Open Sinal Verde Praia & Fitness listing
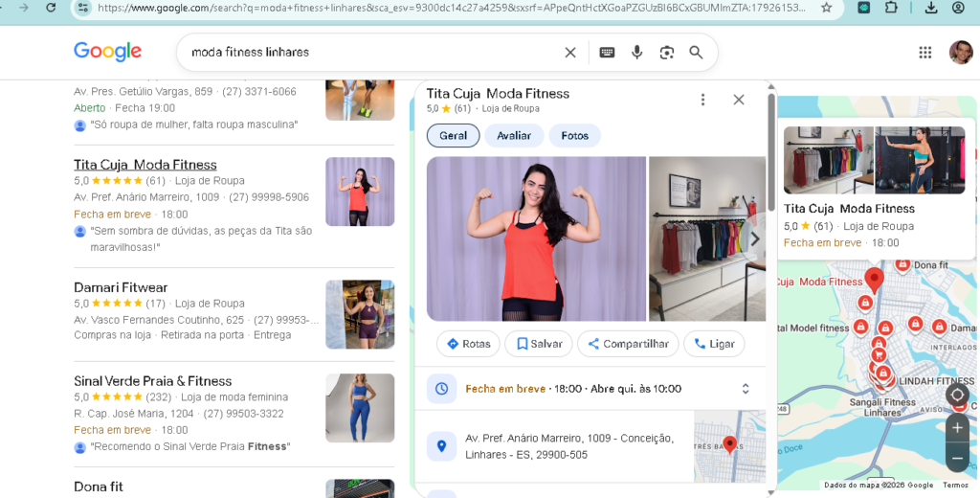Screen dimensions: 980x498 (152, 381)
